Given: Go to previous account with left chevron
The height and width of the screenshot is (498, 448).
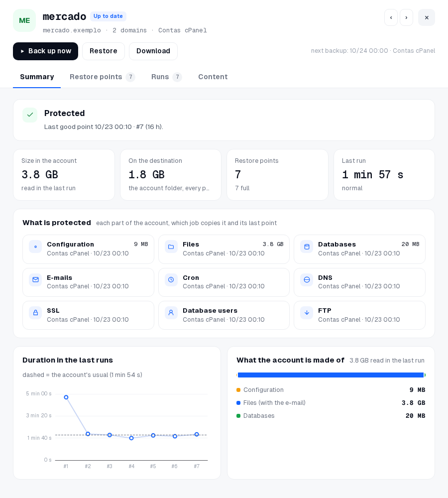Looking at the screenshot, I should pos(391,17).
